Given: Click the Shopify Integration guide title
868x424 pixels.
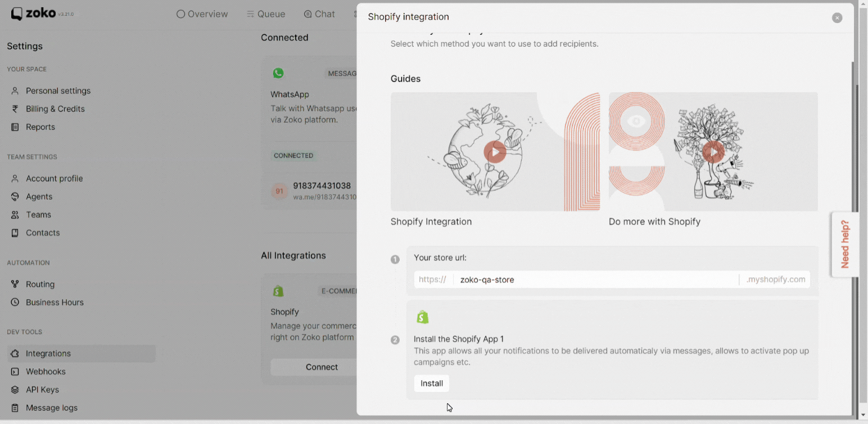Looking at the screenshot, I should pyautogui.click(x=431, y=222).
